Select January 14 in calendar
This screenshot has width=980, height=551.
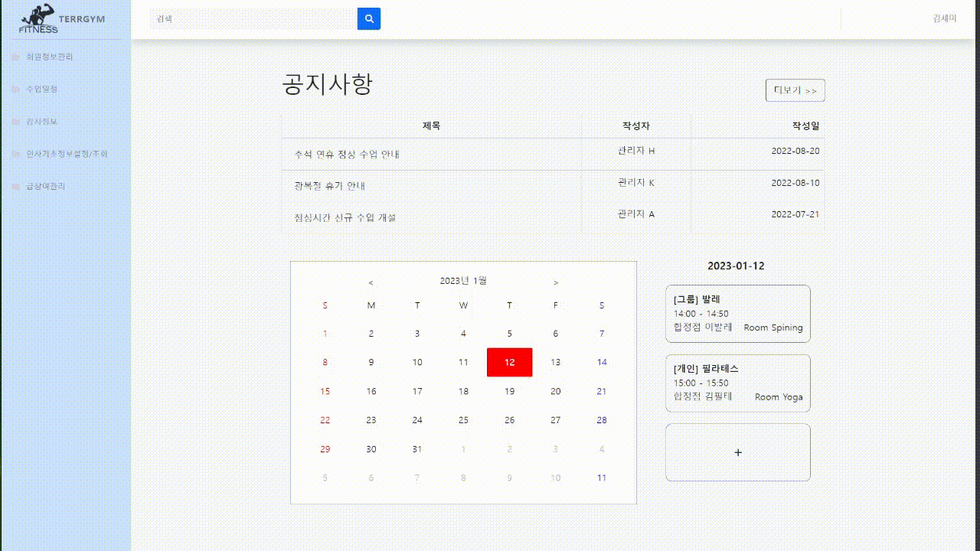[x=602, y=362]
